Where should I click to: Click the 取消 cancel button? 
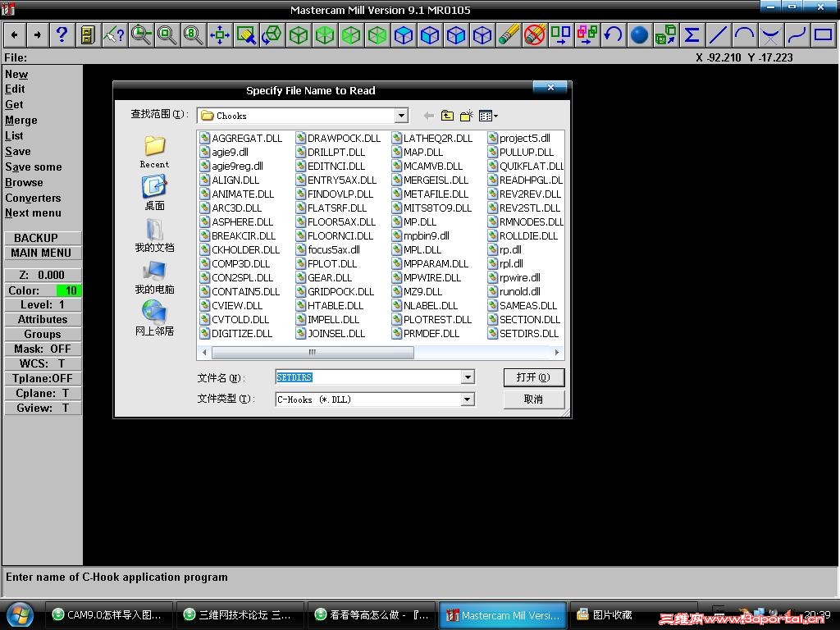pyautogui.click(x=533, y=399)
